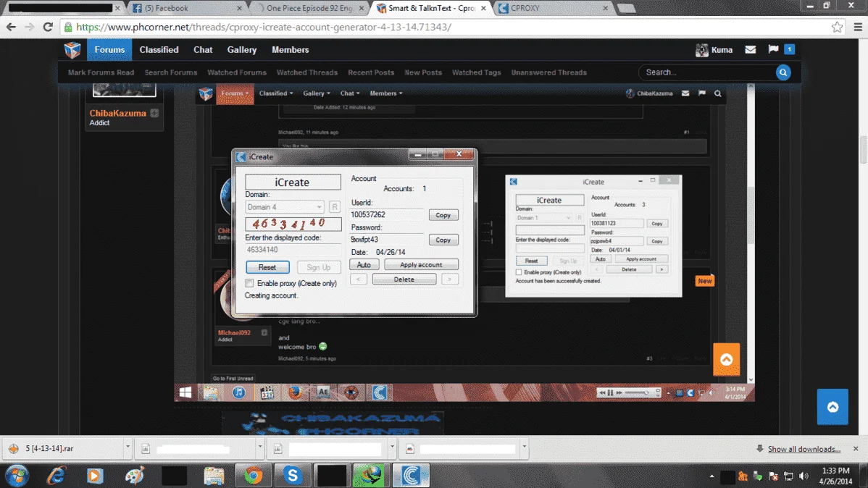This screenshot has width=868, height=488.
Task: Open the Chat menu
Action: tap(203, 50)
